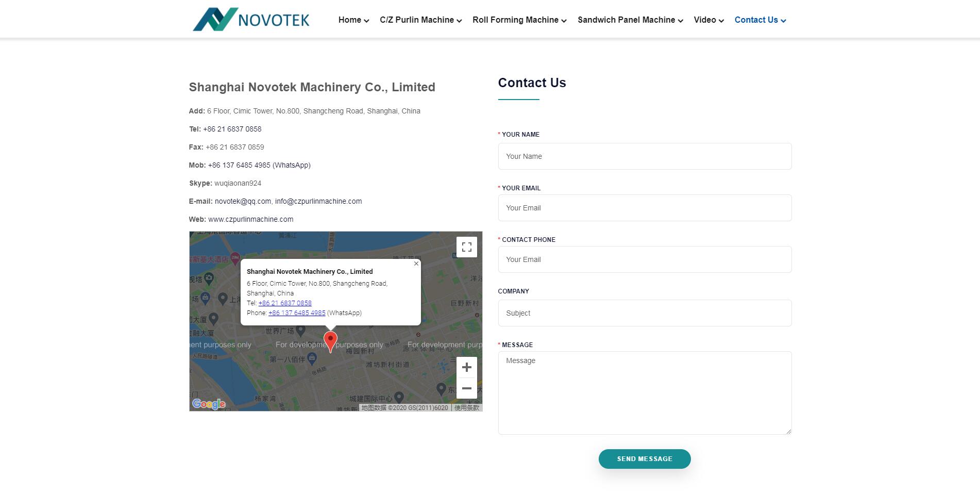Select the Company Subject field
Image resolution: width=980 pixels, height=492 pixels.
click(644, 313)
